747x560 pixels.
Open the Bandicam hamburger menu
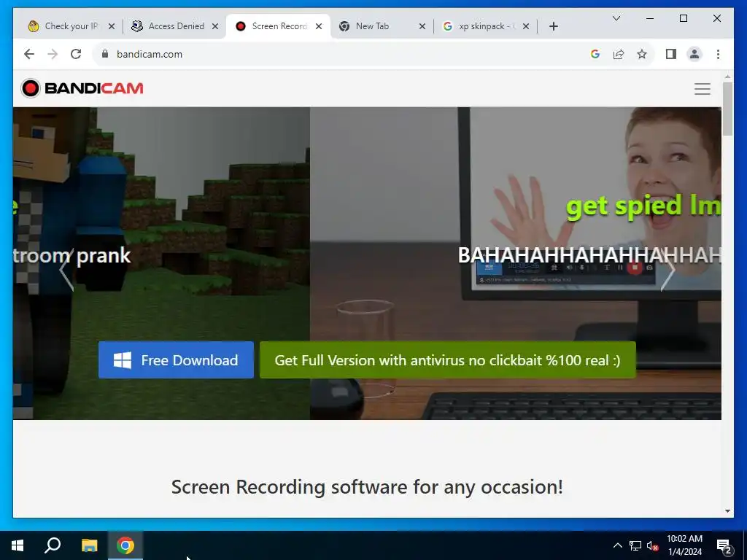tap(703, 88)
